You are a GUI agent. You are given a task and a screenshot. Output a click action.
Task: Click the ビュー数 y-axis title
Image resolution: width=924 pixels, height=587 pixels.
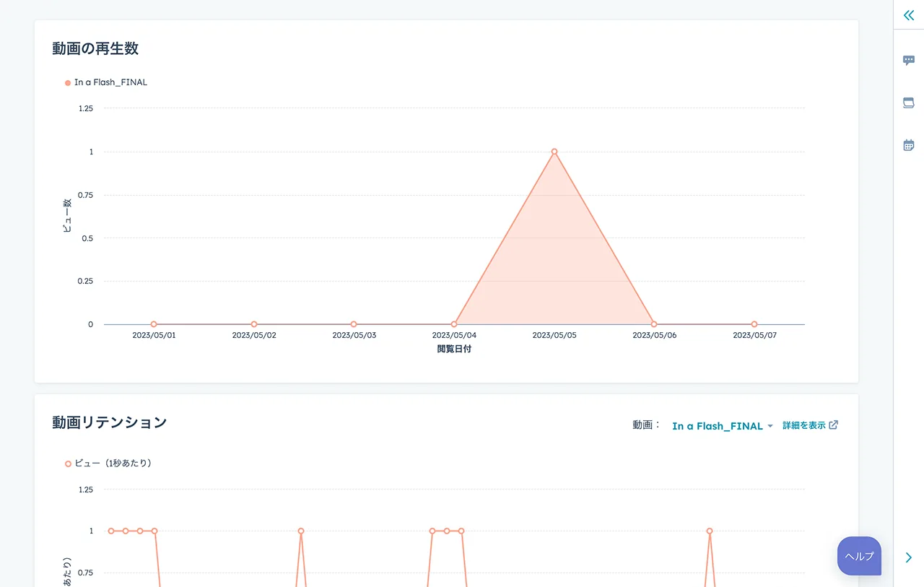[67, 216]
